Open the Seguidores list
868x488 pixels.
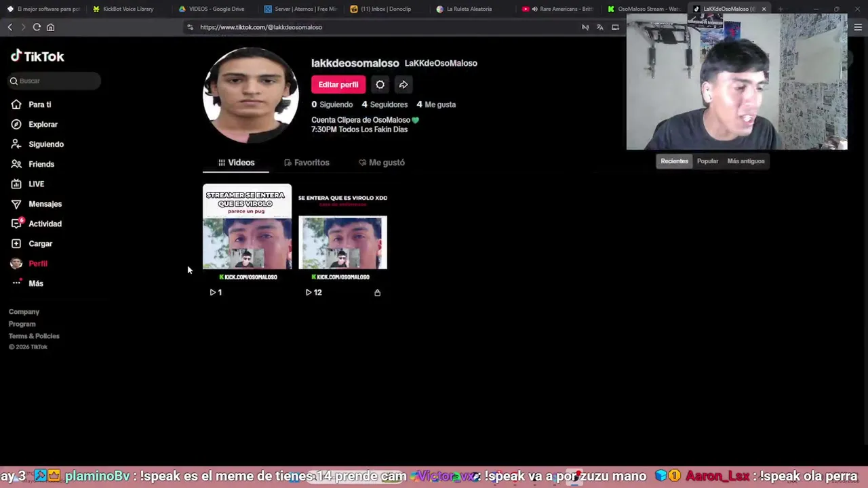coord(384,104)
